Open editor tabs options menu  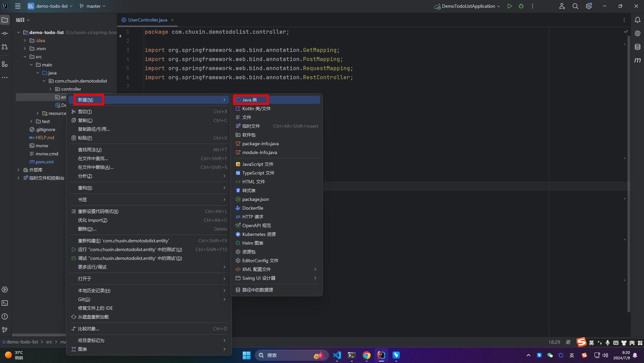coord(624,20)
